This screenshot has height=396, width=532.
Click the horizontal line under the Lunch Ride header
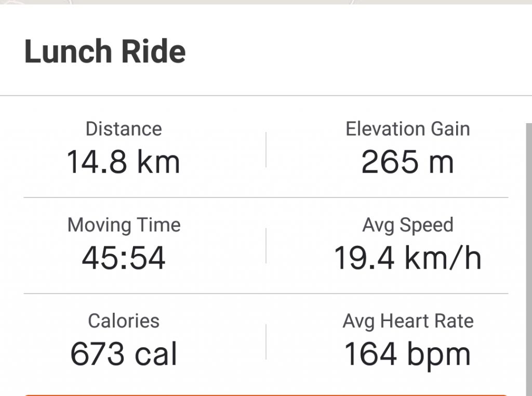[266, 96]
